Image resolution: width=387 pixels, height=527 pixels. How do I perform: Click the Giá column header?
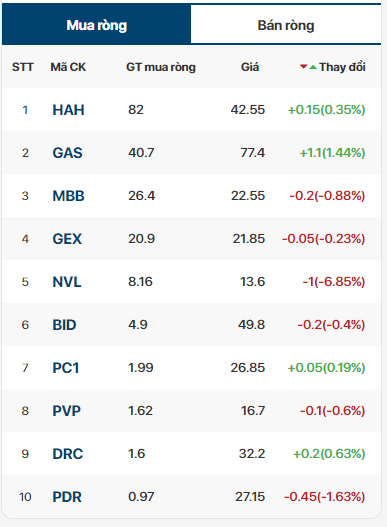click(x=250, y=67)
